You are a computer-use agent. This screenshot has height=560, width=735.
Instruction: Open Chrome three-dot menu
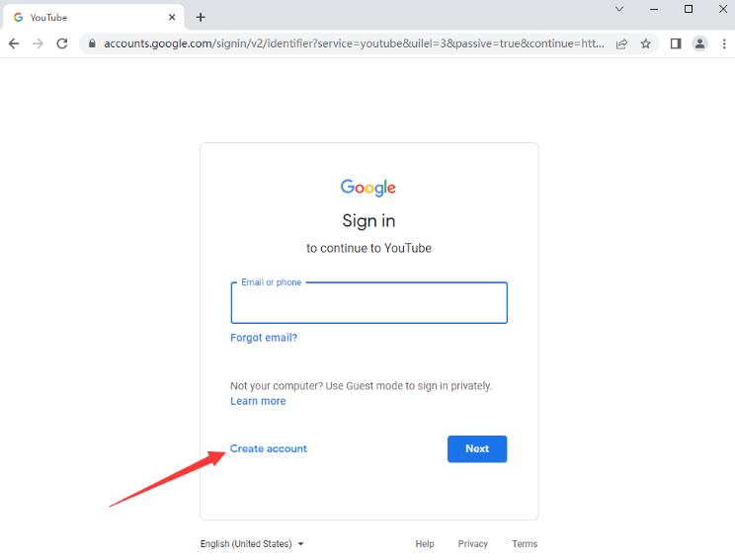[x=723, y=43]
